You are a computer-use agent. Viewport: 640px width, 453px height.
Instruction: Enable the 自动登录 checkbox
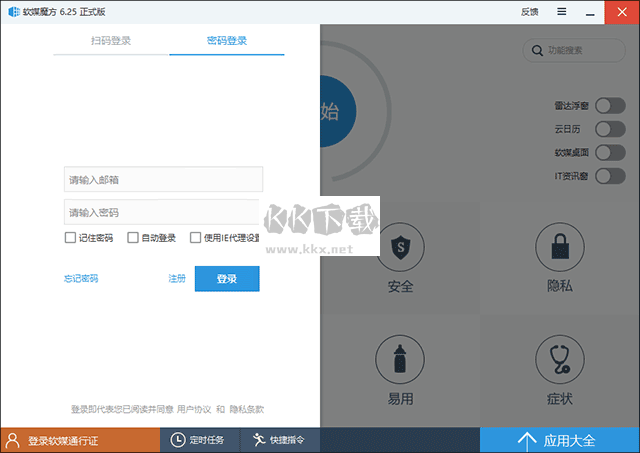click(x=133, y=238)
